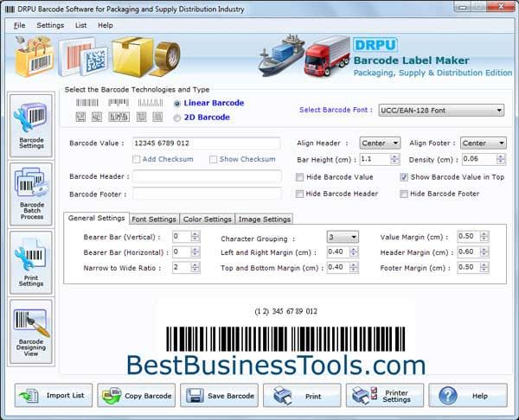Click Value Margin spinner
Viewport: 519px width, 420px height.
tap(484, 237)
